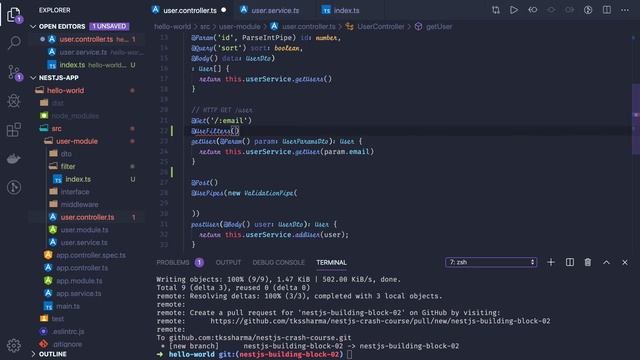
Task: Switch to index.ts editor tab
Action: (346, 10)
